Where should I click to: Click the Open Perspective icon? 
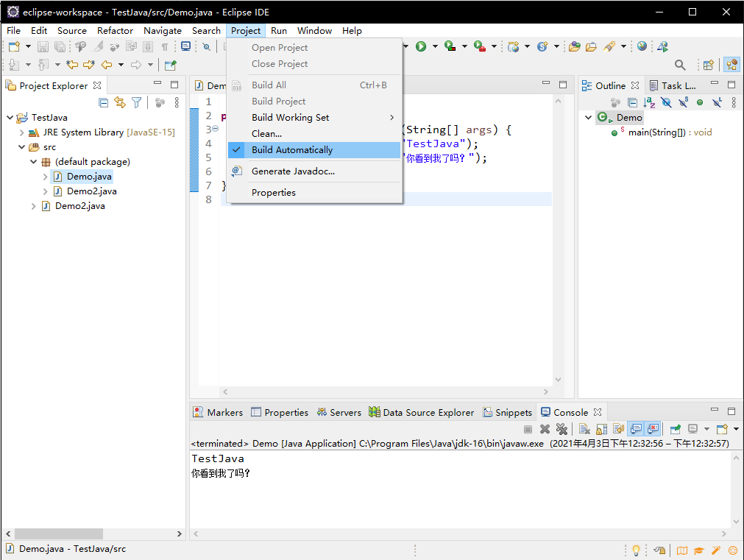click(709, 65)
